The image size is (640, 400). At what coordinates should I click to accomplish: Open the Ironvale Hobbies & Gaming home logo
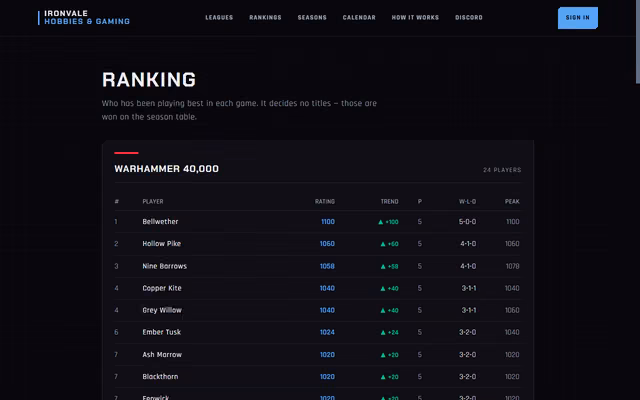84,18
